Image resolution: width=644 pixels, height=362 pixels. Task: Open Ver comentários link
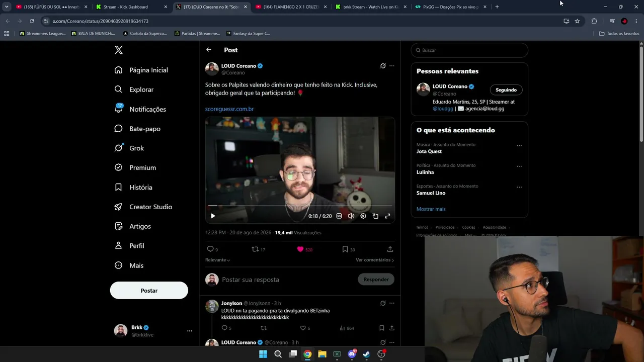375,260
